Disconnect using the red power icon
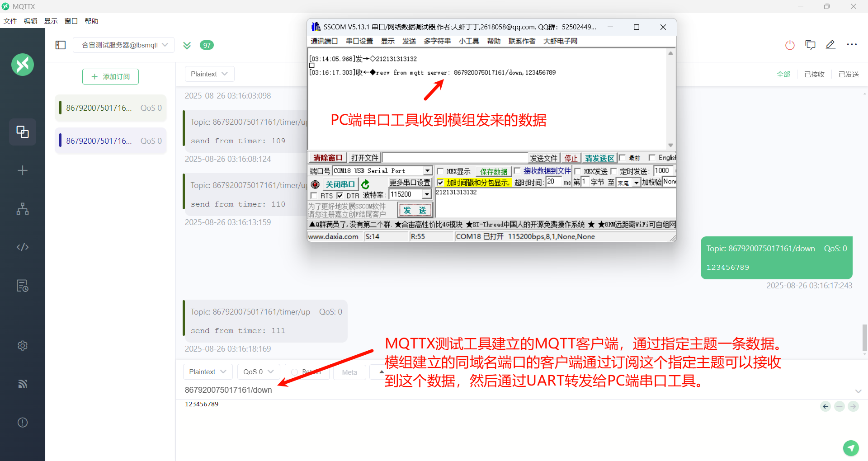868x461 pixels. (790, 45)
